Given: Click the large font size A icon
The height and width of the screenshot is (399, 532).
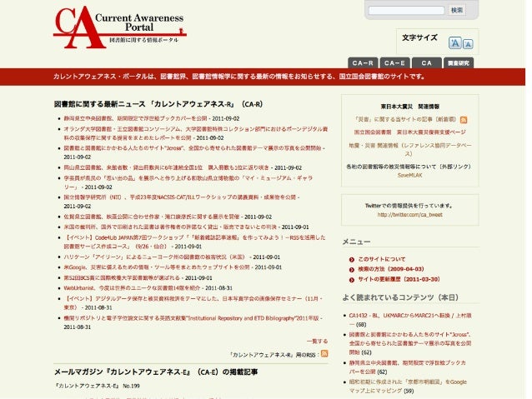Looking at the screenshot, I should (x=455, y=43).
